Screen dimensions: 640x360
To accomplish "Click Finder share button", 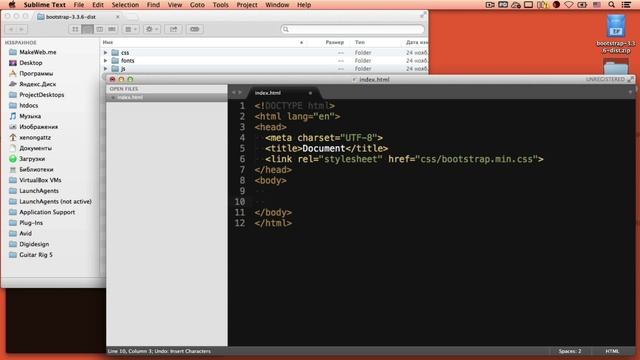I will coord(173,29).
